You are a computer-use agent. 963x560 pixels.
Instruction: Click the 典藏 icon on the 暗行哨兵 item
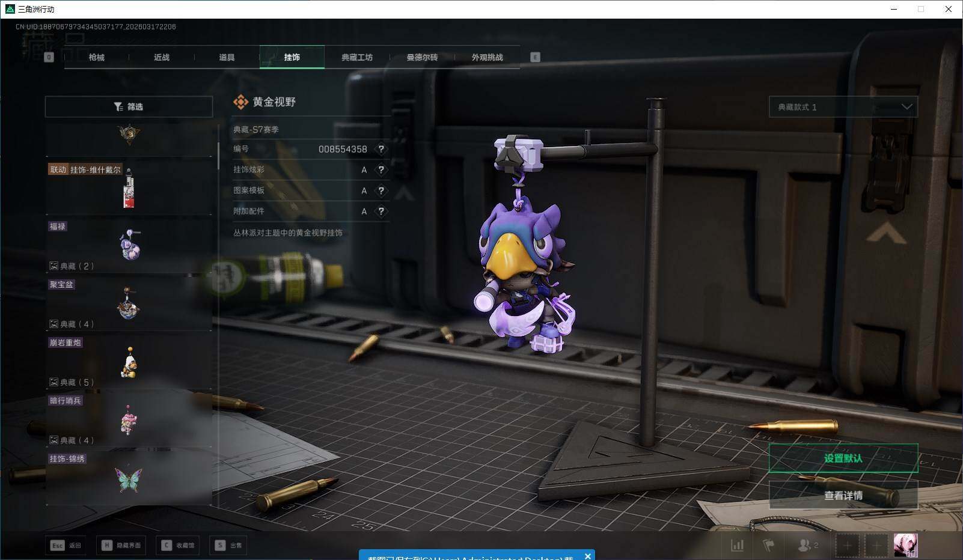tap(53, 440)
